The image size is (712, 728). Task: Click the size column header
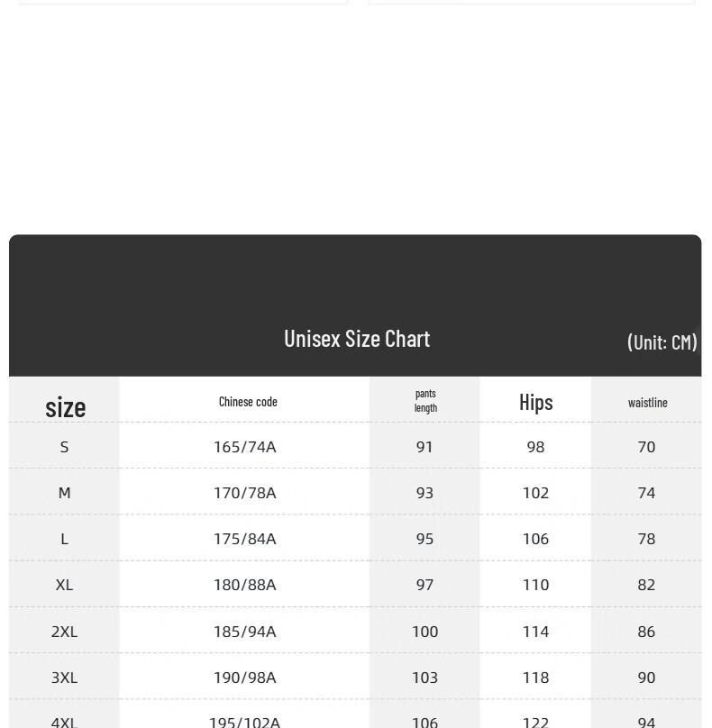point(66,407)
